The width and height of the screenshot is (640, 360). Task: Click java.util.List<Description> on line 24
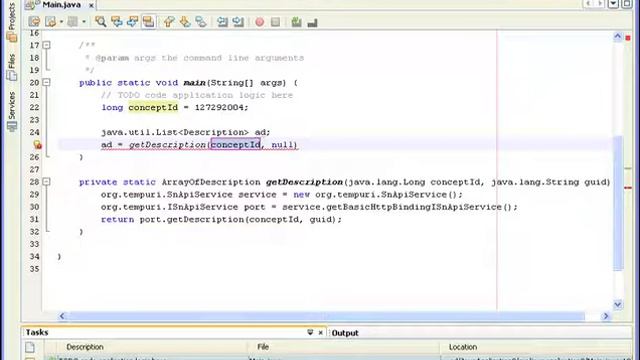pos(175,132)
